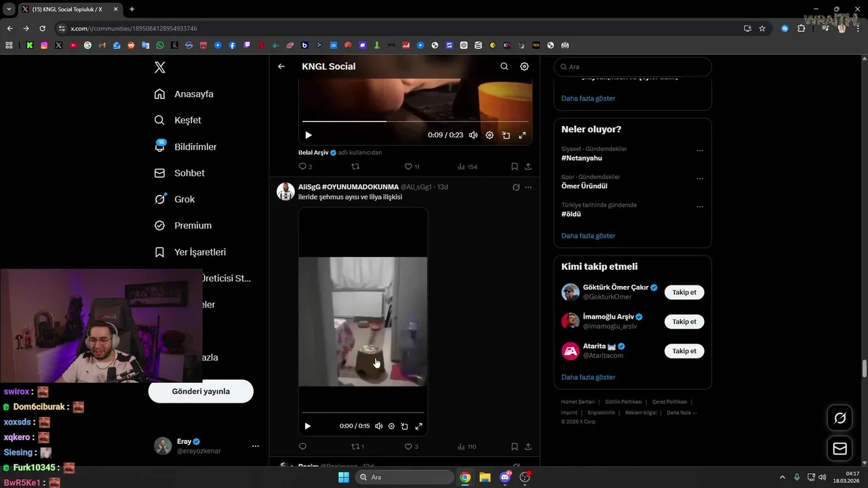This screenshot has width=868, height=488.
Task: Search within the KNGL Social community
Action: coord(504,66)
